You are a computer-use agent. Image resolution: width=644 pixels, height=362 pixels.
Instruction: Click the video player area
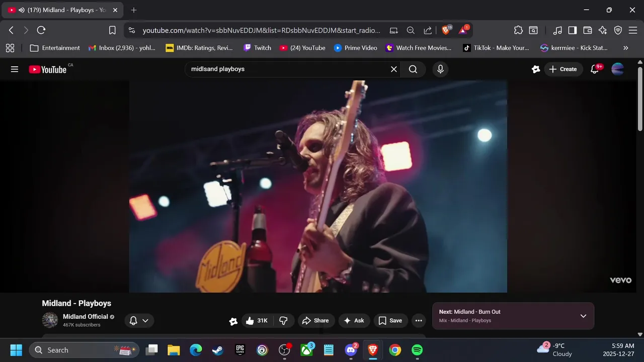click(x=318, y=186)
